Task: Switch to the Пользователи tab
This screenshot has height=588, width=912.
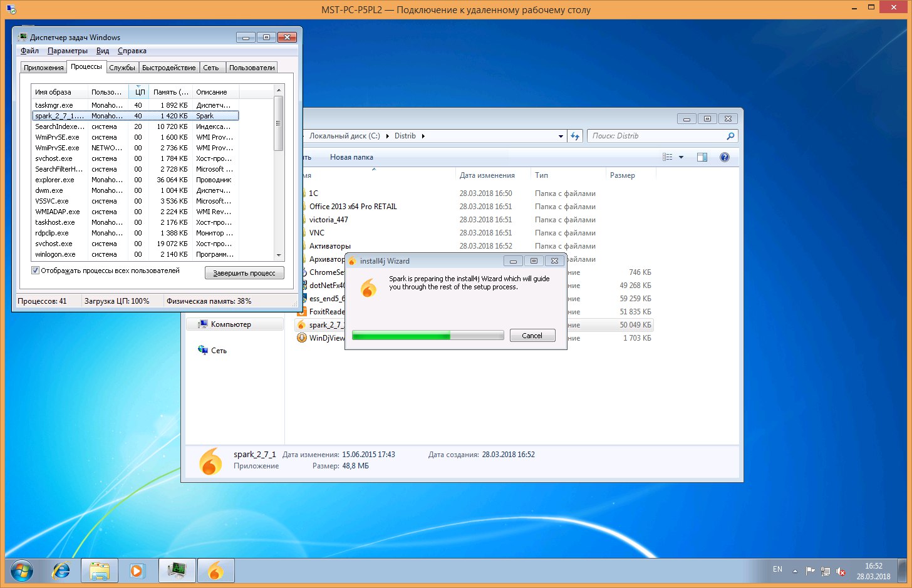Action: (x=252, y=68)
